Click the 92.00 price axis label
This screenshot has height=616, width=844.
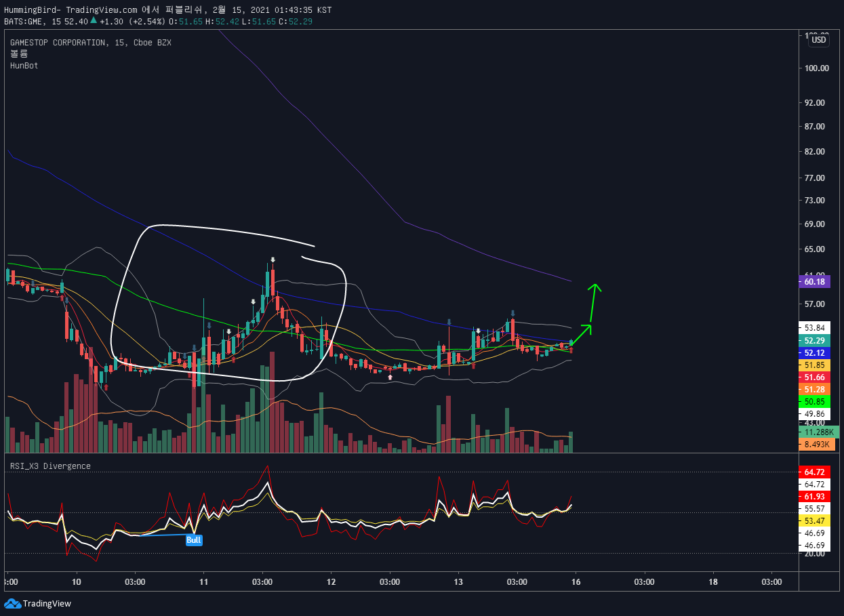(815, 103)
